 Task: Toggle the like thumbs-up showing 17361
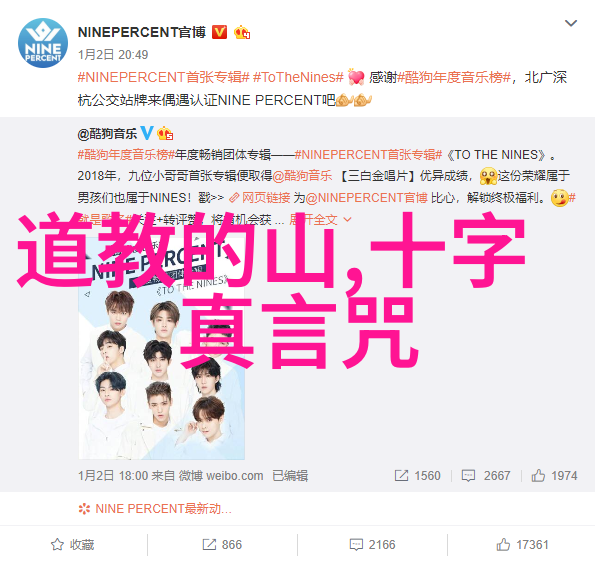click(x=523, y=545)
